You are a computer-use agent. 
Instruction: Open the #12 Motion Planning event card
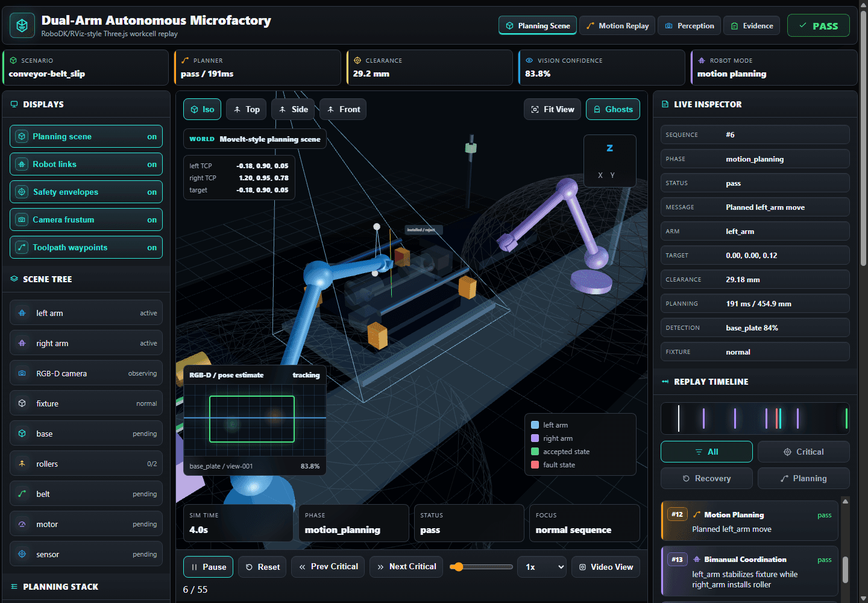(749, 521)
